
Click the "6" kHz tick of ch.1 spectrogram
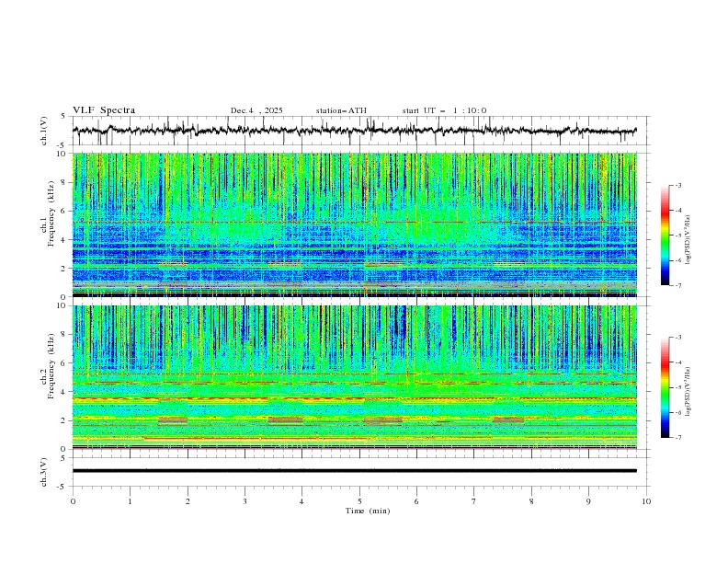[x=65, y=211]
